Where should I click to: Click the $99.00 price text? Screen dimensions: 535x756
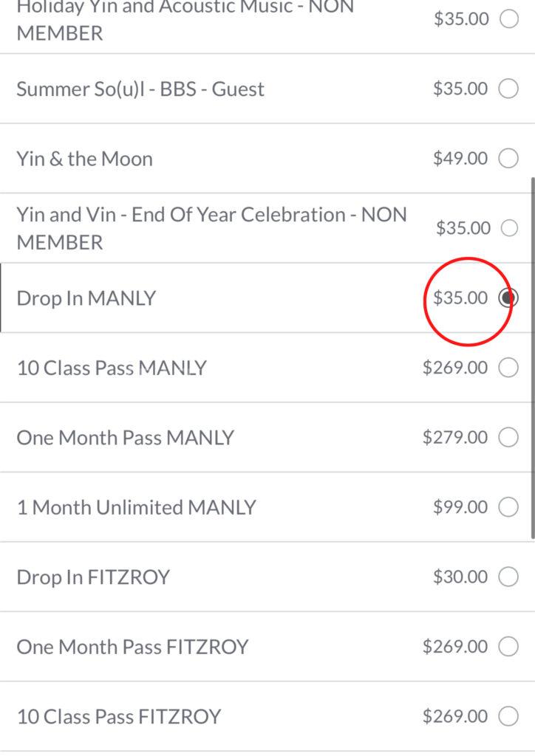point(460,507)
